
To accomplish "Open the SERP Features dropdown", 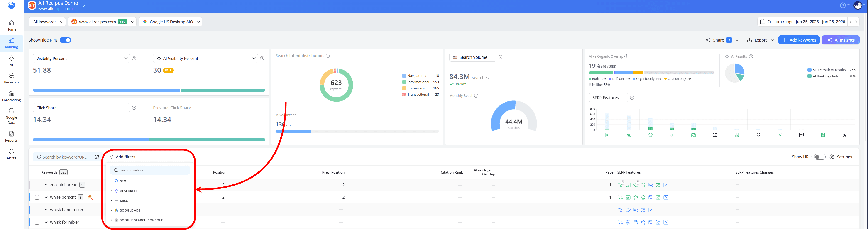I will tap(608, 98).
